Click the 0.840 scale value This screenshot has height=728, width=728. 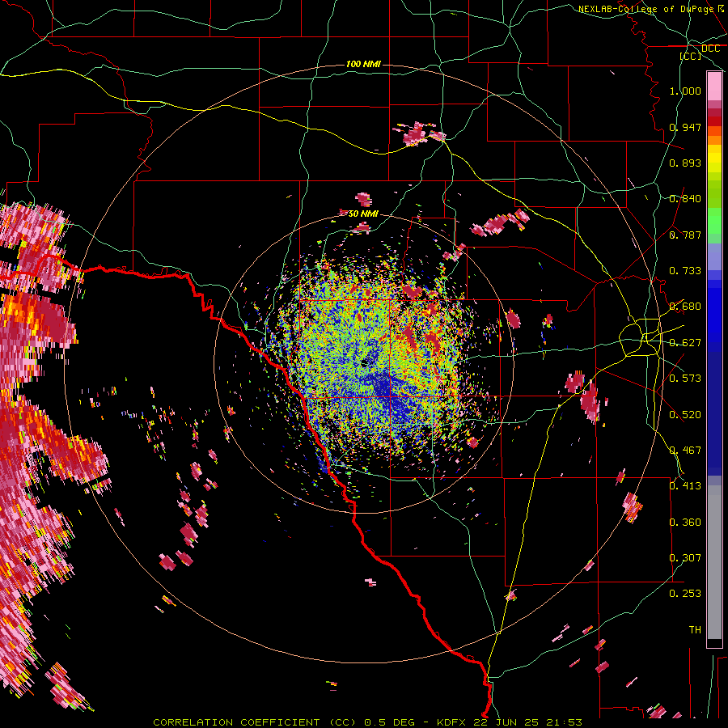[x=685, y=199]
